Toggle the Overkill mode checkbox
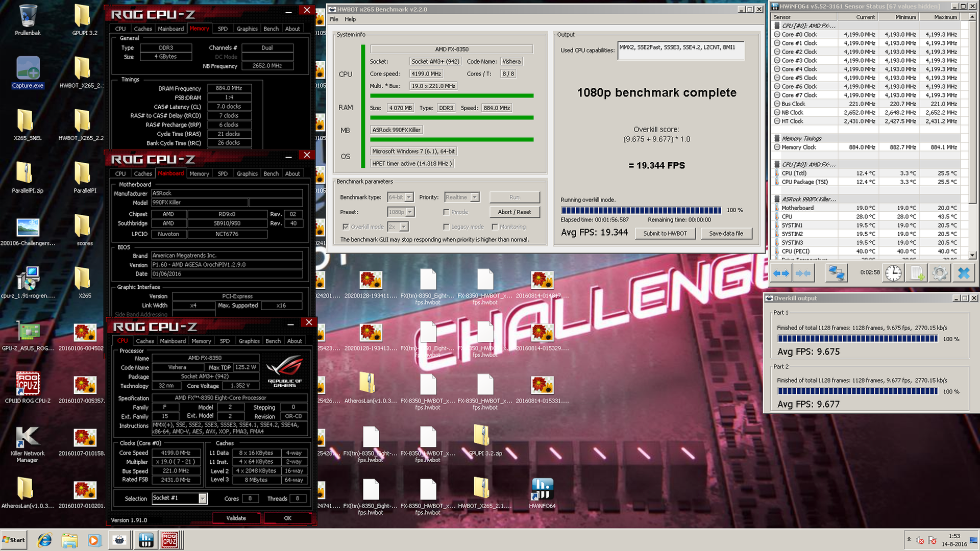The height and width of the screenshot is (551, 980). pyautogui.click(x=346, y=227)
